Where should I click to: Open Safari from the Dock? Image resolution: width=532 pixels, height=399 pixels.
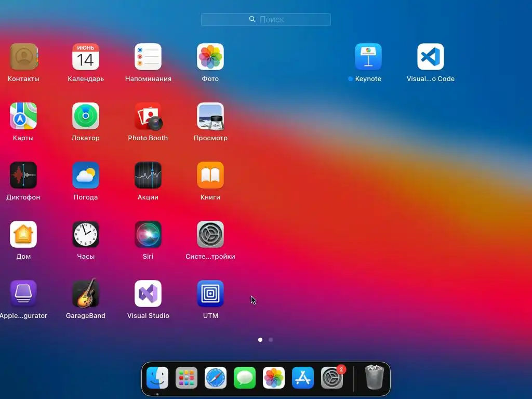216,378
